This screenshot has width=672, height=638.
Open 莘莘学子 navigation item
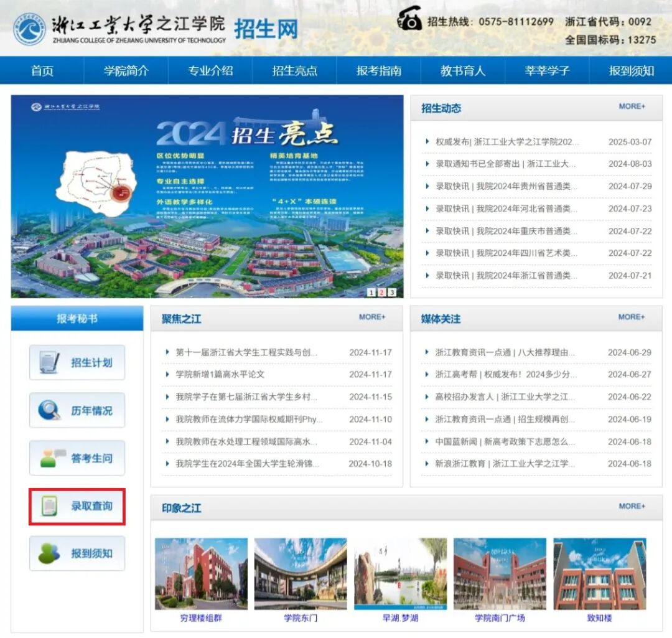click(547, 70)
